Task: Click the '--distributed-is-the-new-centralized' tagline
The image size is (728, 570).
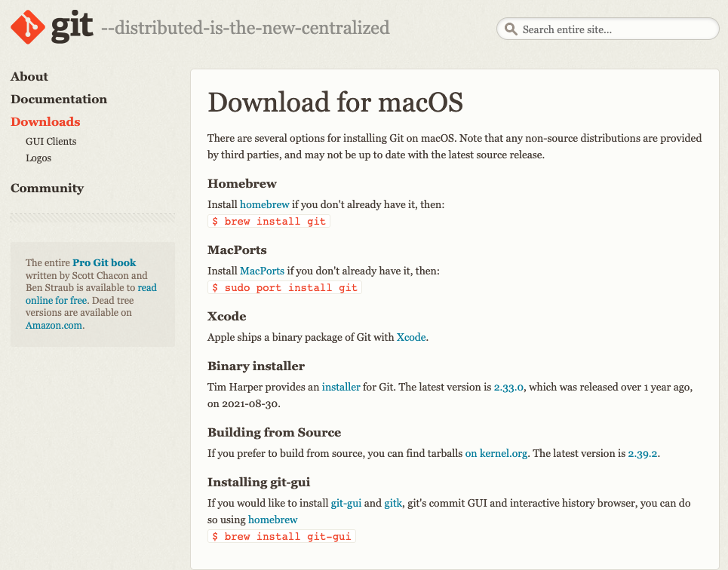Action: 245,28
